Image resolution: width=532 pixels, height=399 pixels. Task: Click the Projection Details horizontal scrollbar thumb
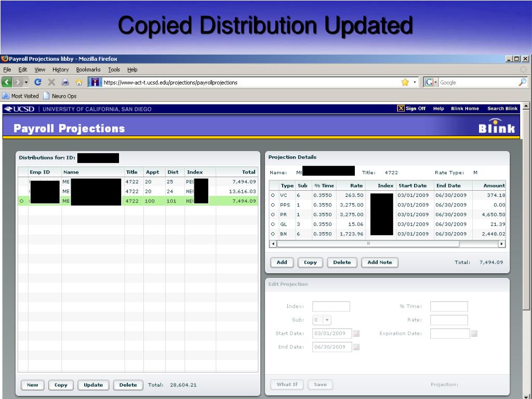(x=368, y=244)
